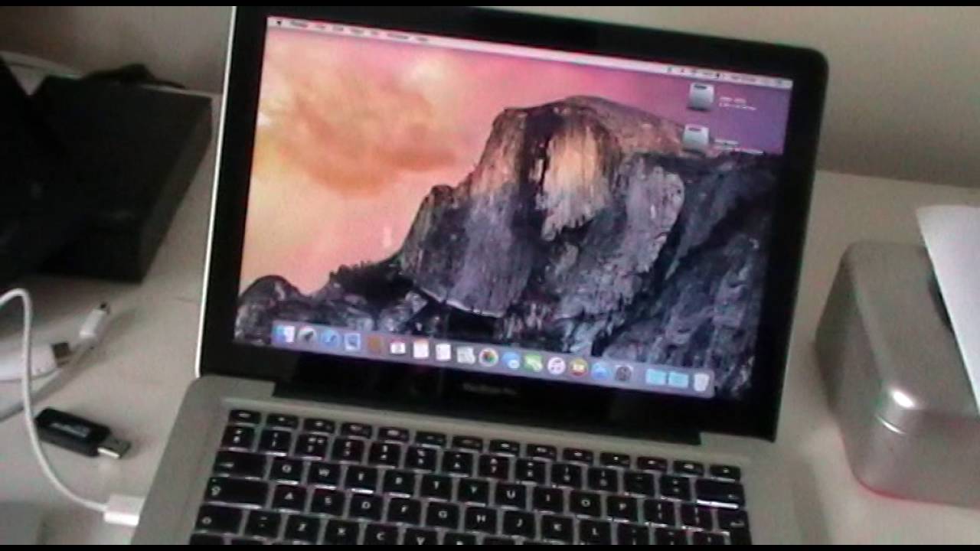Open the first blue folder stack in Dock
980x551 pixels.
655,377
